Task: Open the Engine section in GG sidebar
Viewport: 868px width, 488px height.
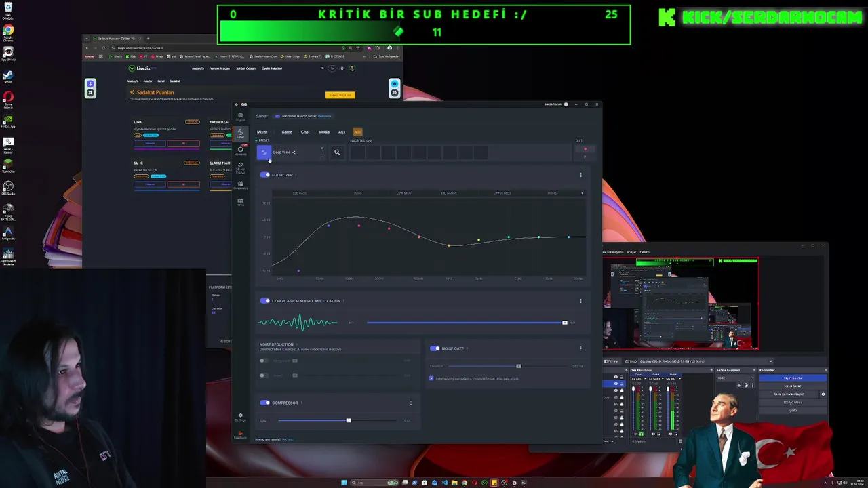Action: pyautogui.click(x=240, y=117)
